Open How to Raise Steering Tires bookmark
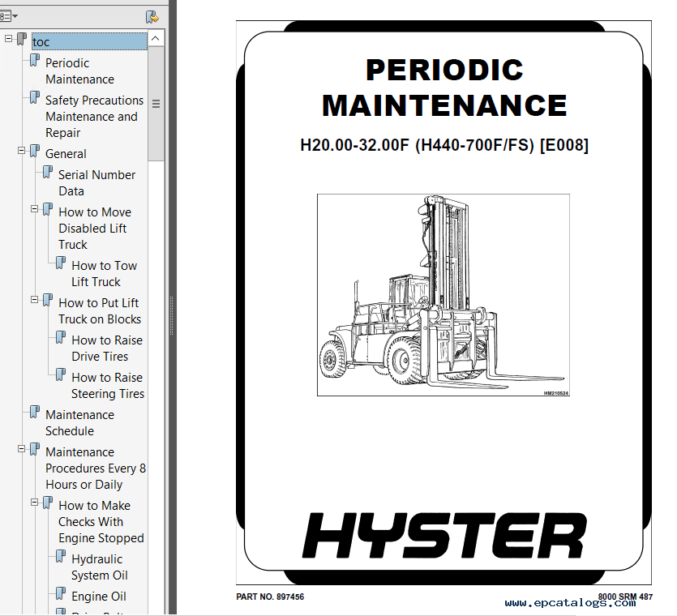The image size is (677, 616). [x=108, y=386]
